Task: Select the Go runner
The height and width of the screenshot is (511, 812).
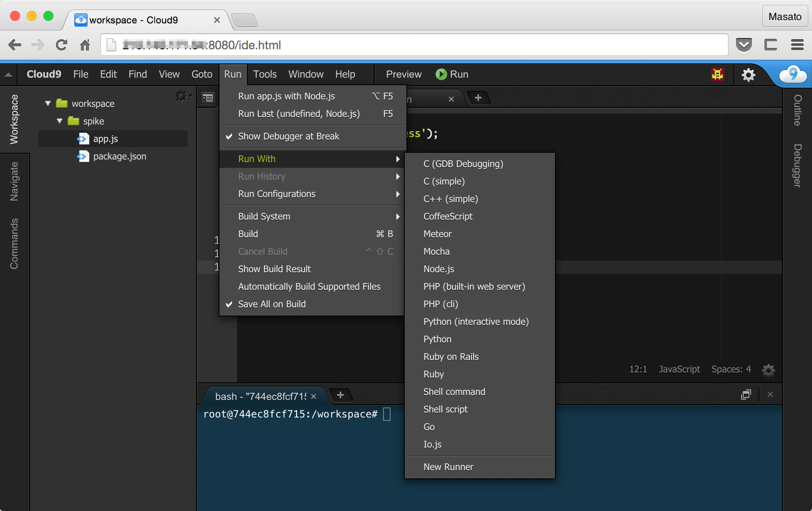Action: pyautogui.click(x=480, y=427)
